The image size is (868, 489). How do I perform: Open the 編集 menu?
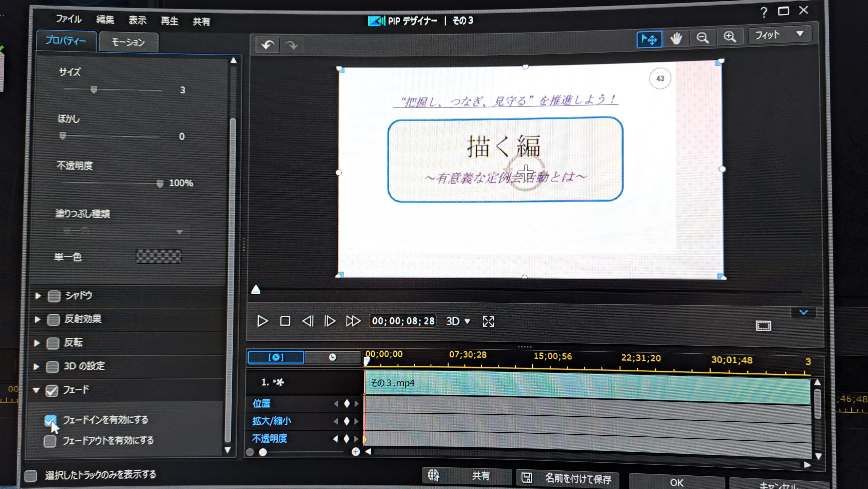pos(105,19)
